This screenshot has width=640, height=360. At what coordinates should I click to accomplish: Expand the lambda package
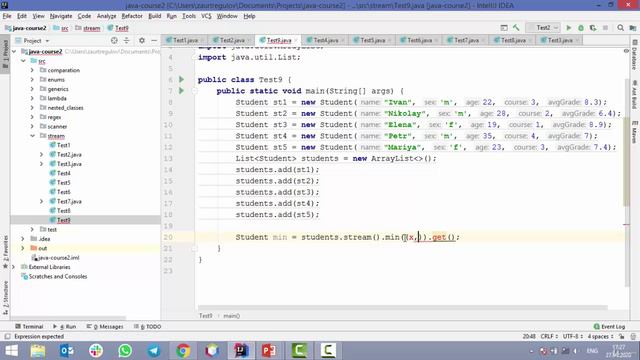tap(32, 98)
